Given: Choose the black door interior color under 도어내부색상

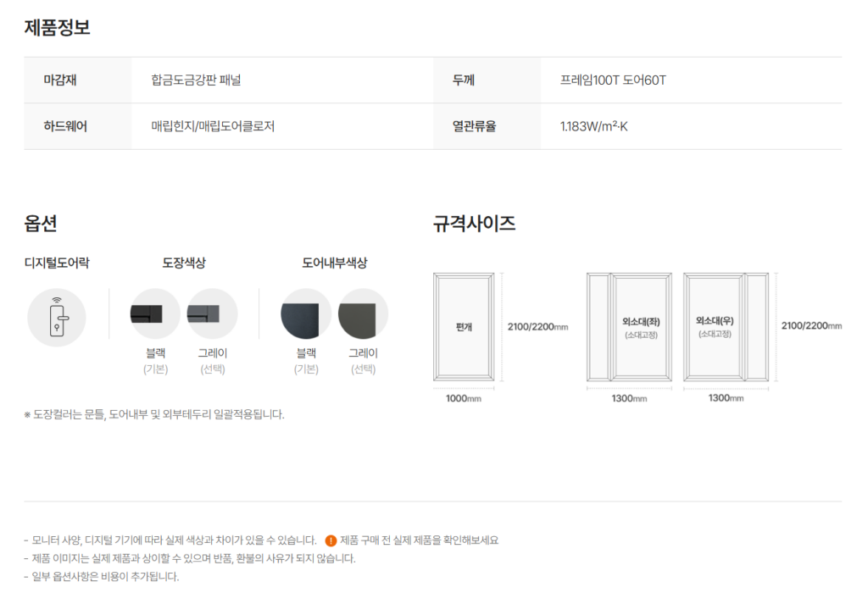Looking at the screenshot, I should coord(305,313).
